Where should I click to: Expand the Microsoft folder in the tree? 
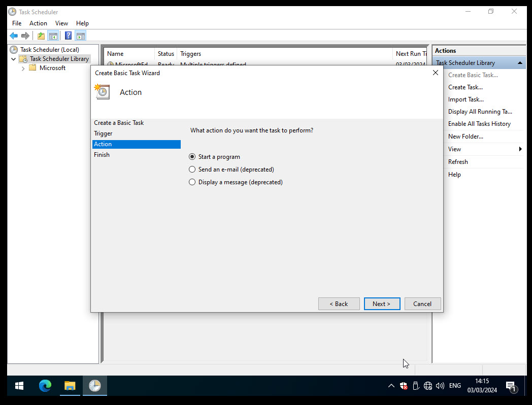[22, 68]
